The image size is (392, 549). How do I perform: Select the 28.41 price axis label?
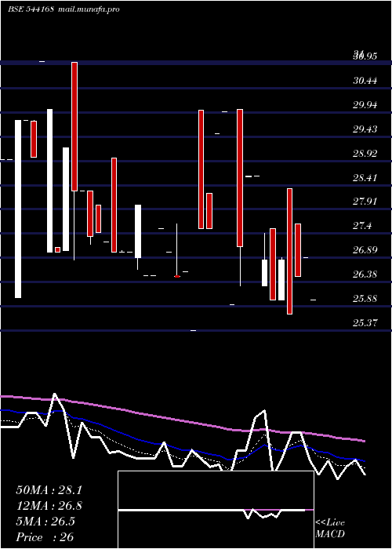click(x=365, y=178)
